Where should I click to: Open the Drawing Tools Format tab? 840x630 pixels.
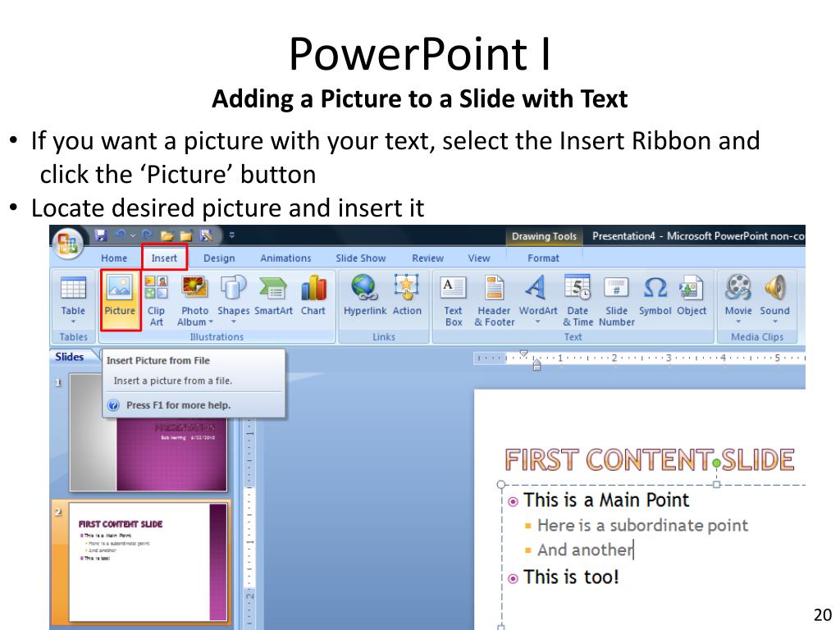point(543,258)
